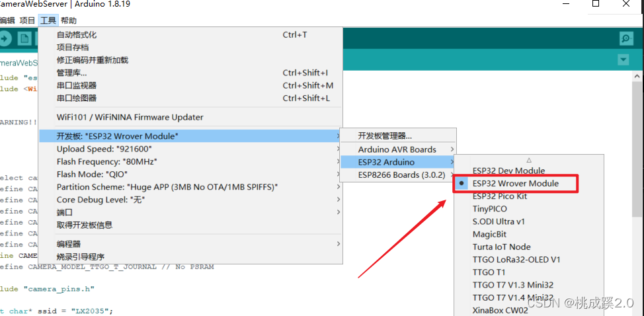Screen dimensions: 644x316
Task: Open tab dropdown arrow below Serial Monitor
Action: click(624, 60)
